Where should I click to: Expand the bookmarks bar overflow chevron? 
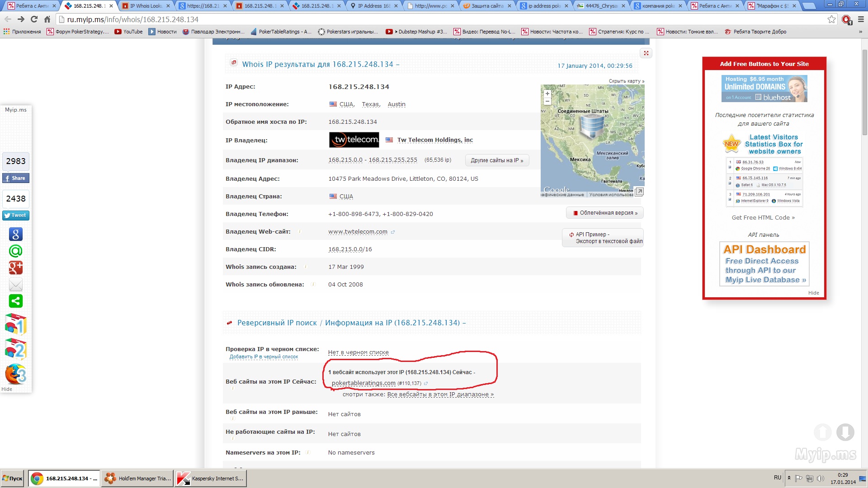pos(860,32)
